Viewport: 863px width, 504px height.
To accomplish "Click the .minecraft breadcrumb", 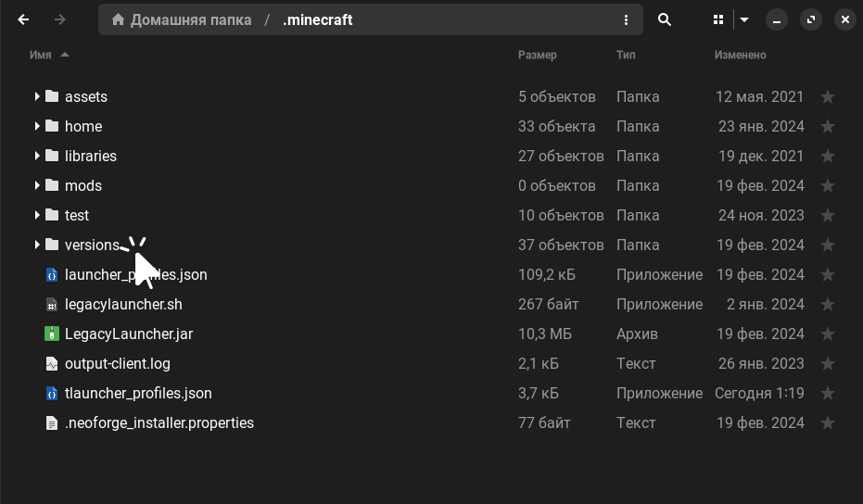I will tap(318, 19).
